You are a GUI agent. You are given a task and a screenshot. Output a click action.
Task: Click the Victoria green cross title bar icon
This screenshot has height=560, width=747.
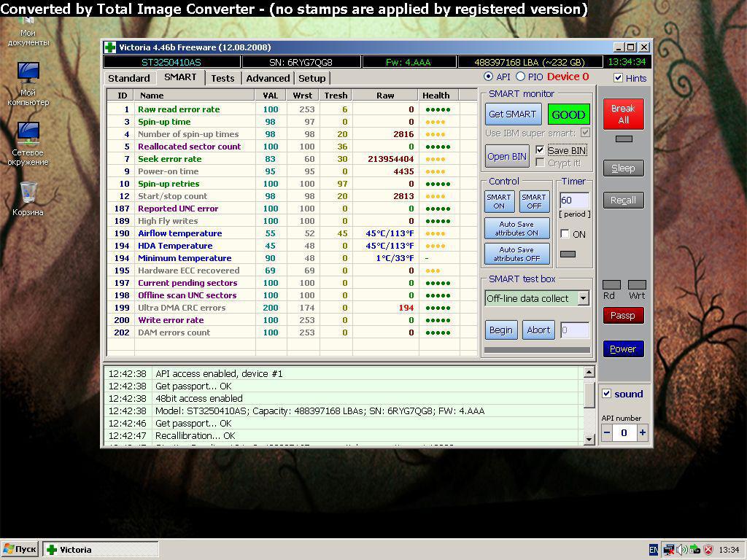110,47
